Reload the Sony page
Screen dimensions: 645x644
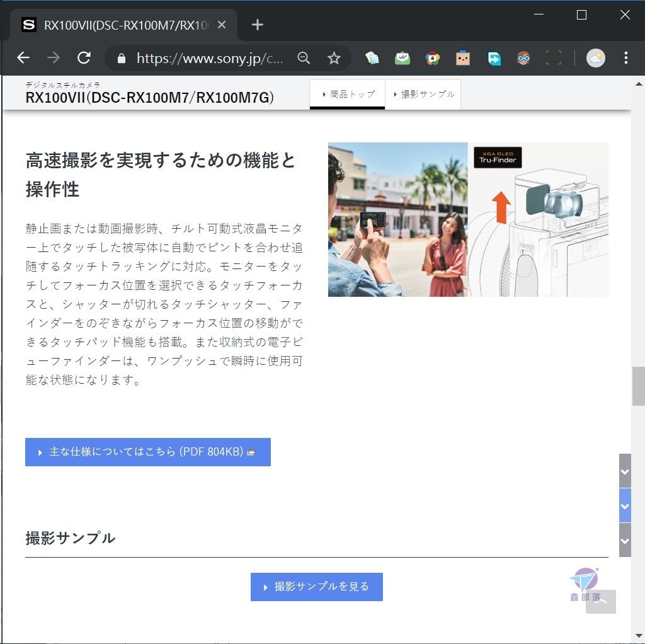tap(84, 57)
